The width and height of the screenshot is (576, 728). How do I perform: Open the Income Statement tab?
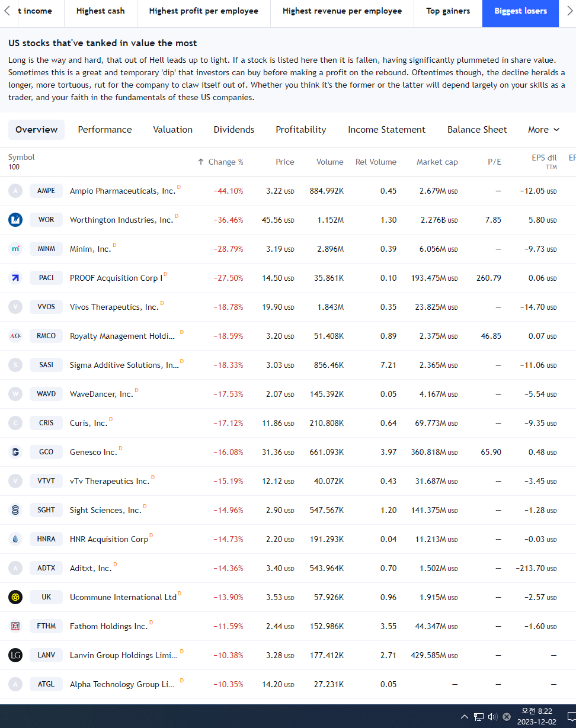point(386,130)
